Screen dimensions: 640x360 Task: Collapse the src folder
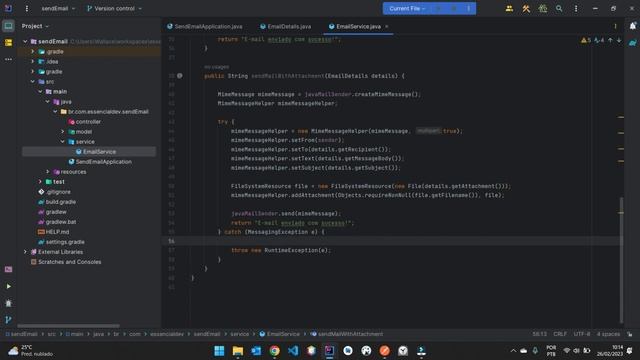coord(33,82)
